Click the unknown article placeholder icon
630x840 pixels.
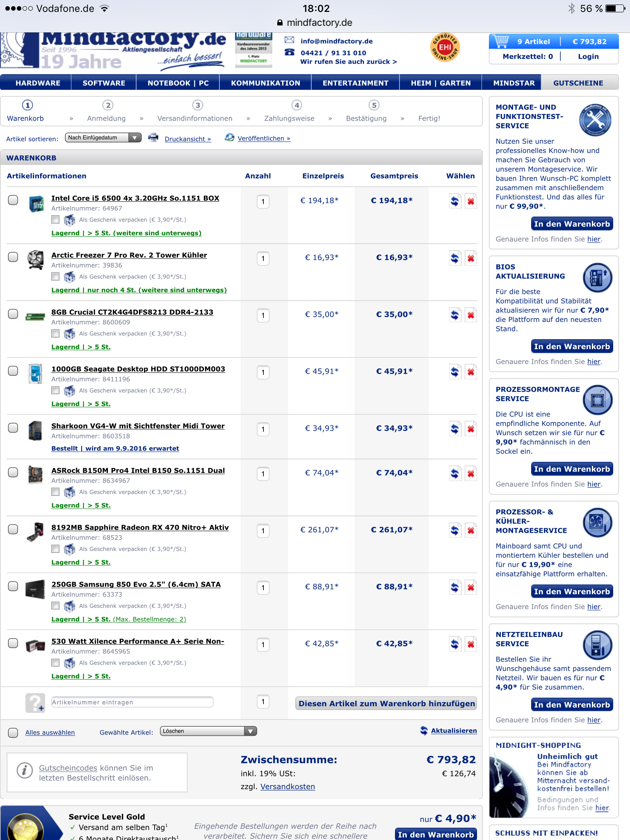(35, 703)
